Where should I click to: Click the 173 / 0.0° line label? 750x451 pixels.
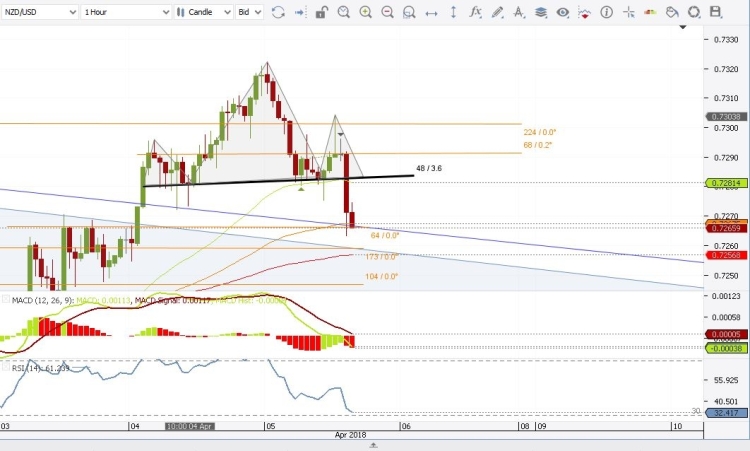pyautogui.click(x=381, y=257)
